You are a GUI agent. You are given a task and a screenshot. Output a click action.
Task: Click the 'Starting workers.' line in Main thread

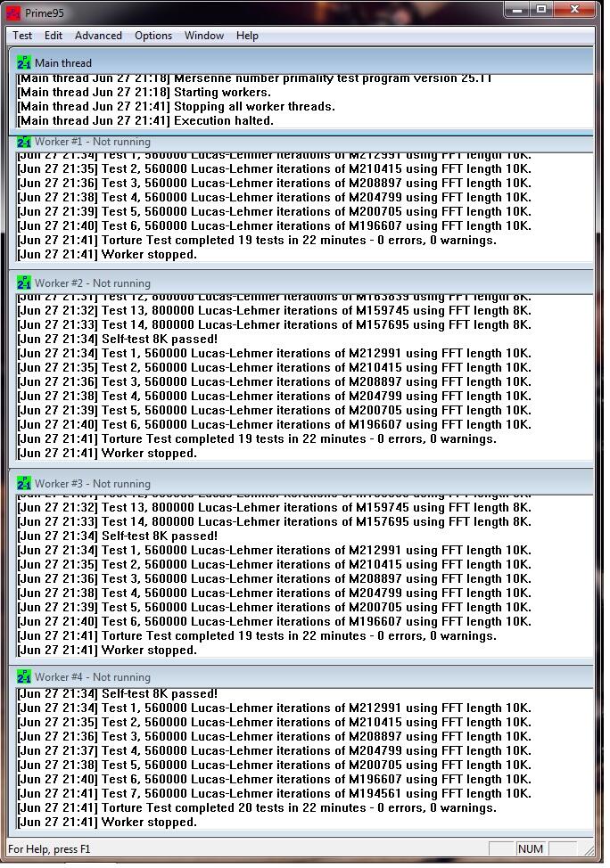click(x=144, y=92)
